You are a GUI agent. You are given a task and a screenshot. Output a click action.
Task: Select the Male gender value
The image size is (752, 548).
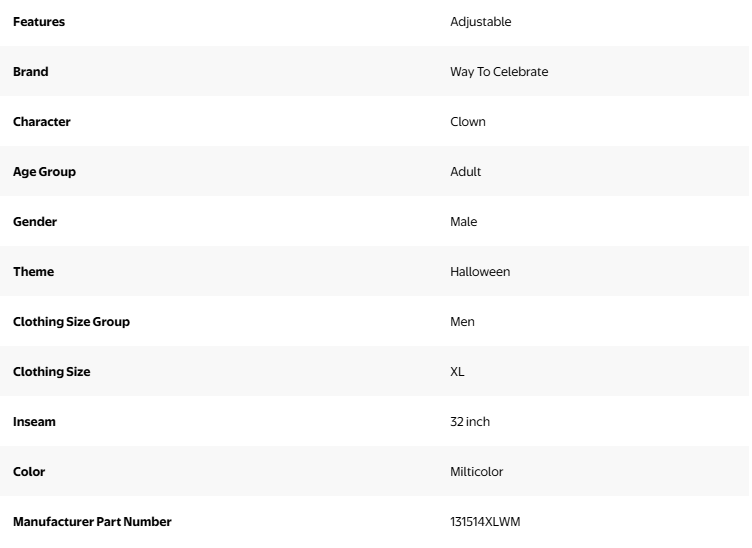pos(464,222)
